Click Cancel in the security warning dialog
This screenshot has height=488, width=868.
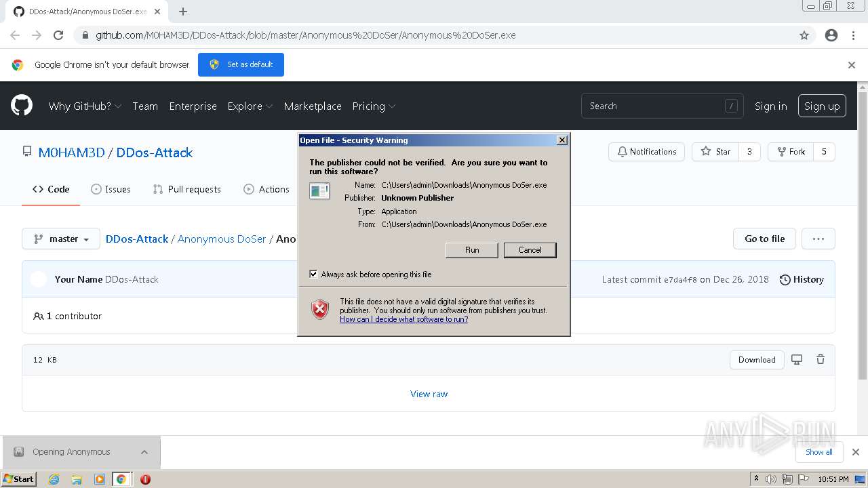pyautogui.click(x=530, y=250)
